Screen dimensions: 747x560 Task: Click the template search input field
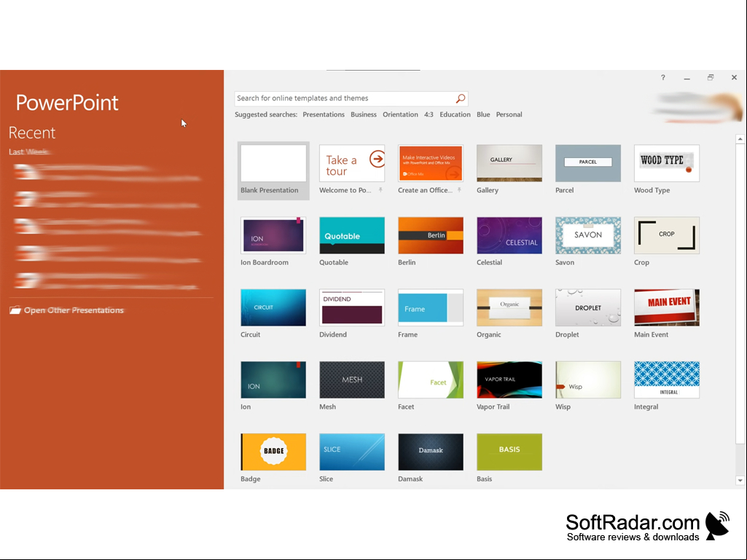[x=351, y=98]
